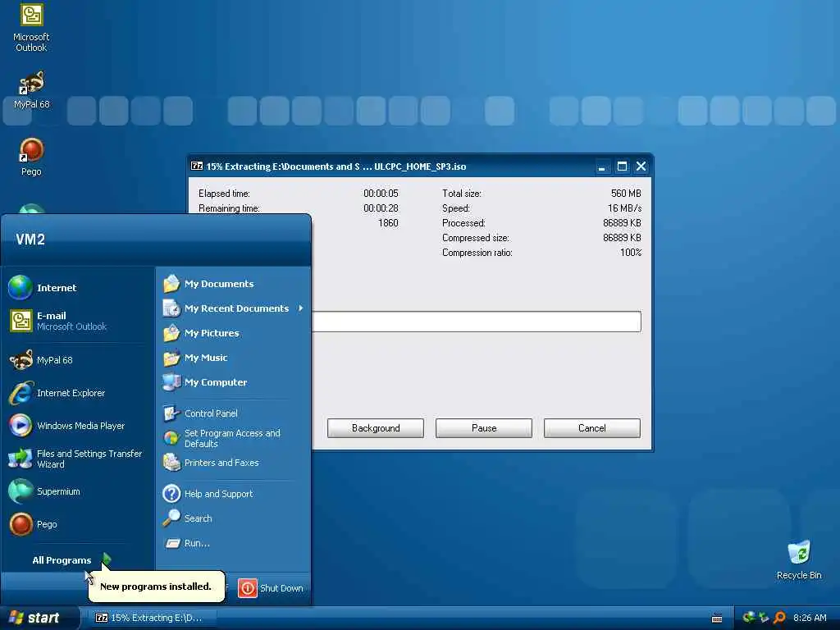Open Search from the Start menu
The image size is (840, 630).
pos(233,518)
